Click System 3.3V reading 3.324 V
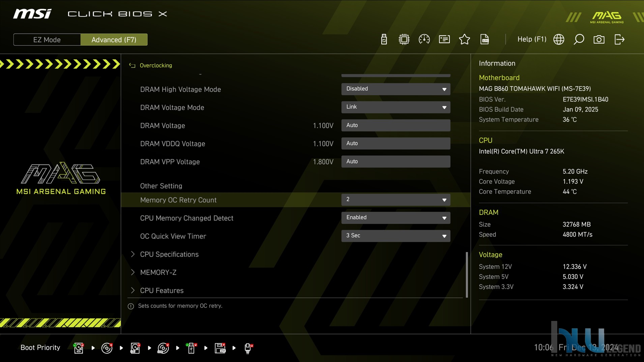 click(573, 287)
